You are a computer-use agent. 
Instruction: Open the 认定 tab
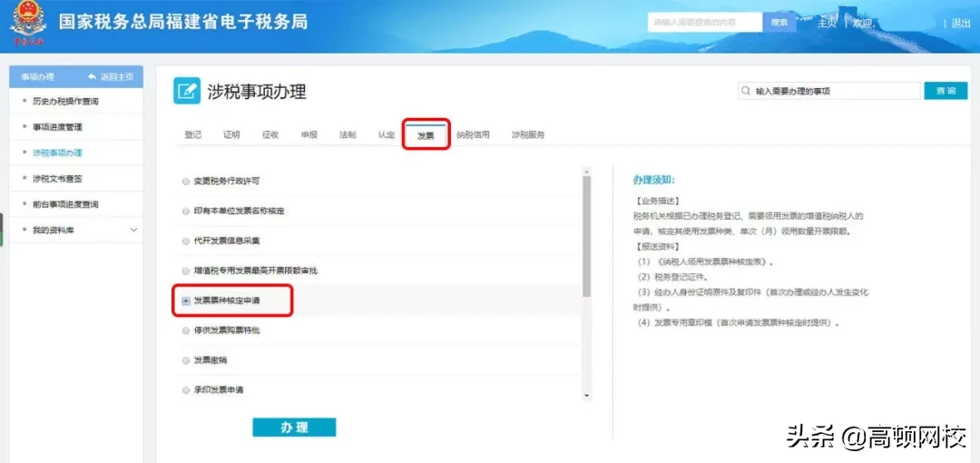pyautogui.click(x=387, y=134)
